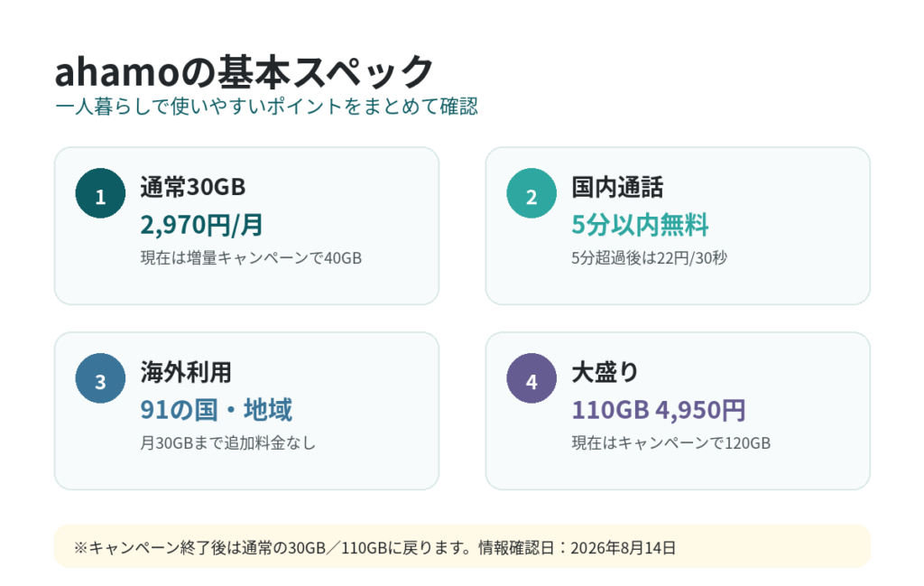Click the 情報確認日 2026年8月14日 text
This screenshot has width=924, height=586.
pyautogui.click(x=577, y=548)
